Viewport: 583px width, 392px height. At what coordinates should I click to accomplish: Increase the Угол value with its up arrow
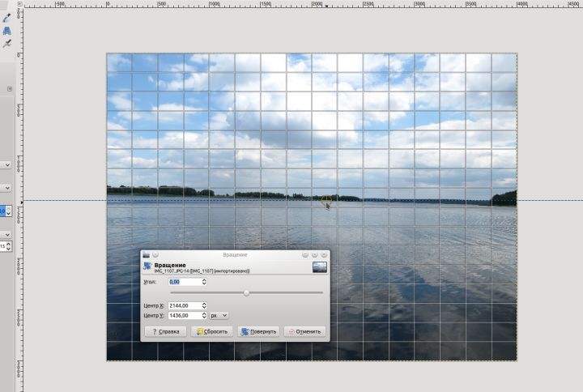[x=203, y=280]
